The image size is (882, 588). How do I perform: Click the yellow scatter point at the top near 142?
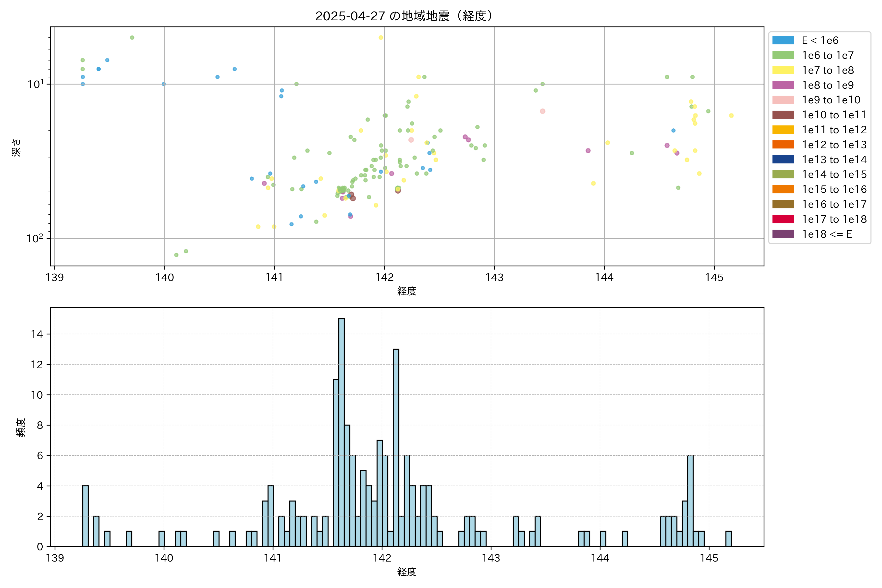pos(381,37)
